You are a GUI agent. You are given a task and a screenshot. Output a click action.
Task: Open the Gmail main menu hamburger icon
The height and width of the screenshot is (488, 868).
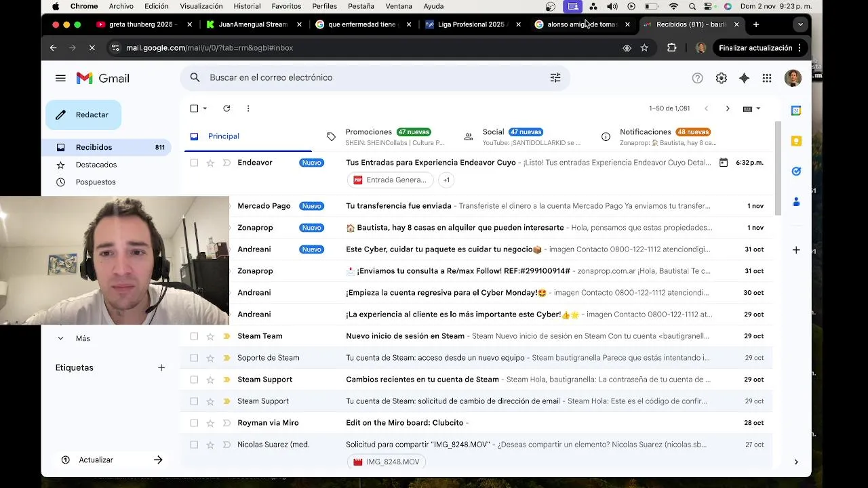tap(60, 78)
